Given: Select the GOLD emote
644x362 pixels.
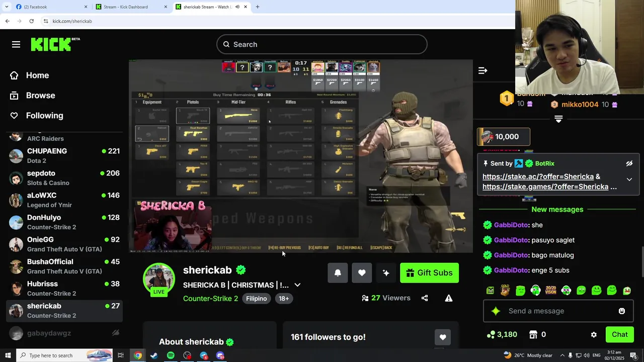Looking at the screenshot, I should 505,290.
